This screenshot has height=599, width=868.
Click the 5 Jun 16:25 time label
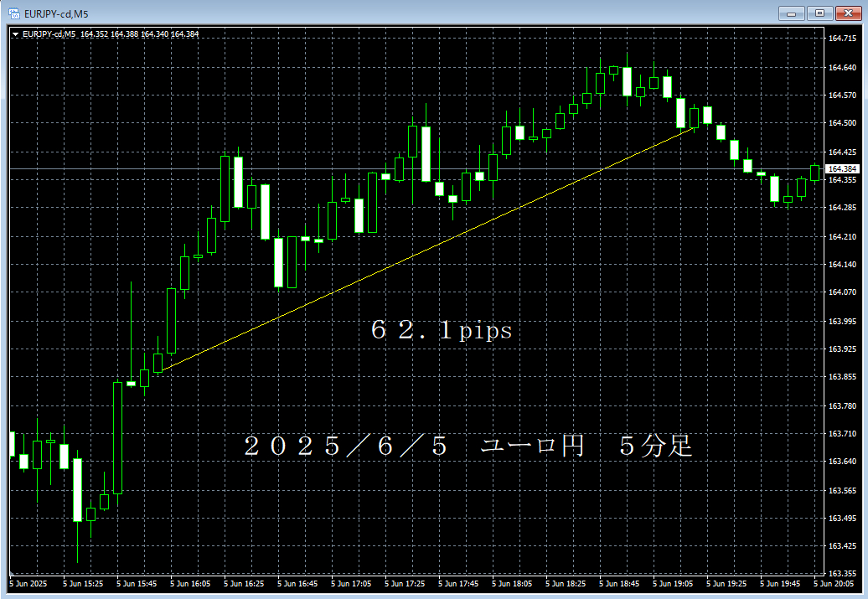coord(244,584)
